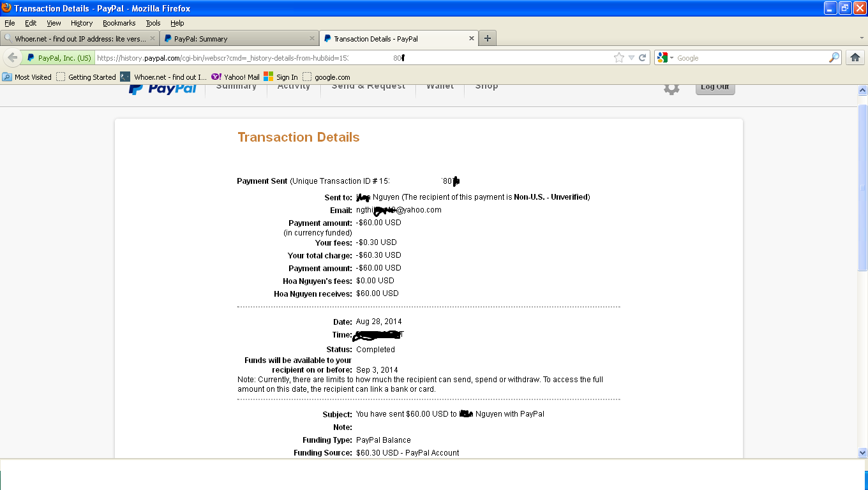The width and height of the screenshot is (868, 490).
Task: Click the PayPal Balance funding type
Action: [x=384, y=440]
